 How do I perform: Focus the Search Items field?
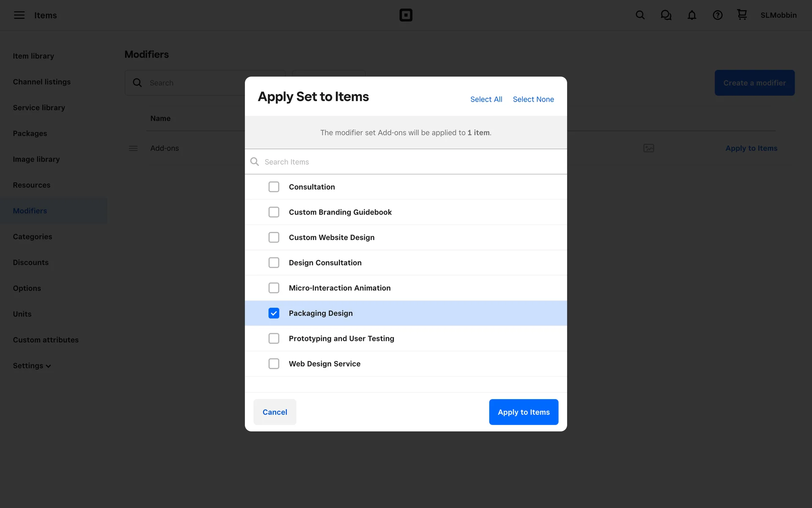tap(406, 162)
